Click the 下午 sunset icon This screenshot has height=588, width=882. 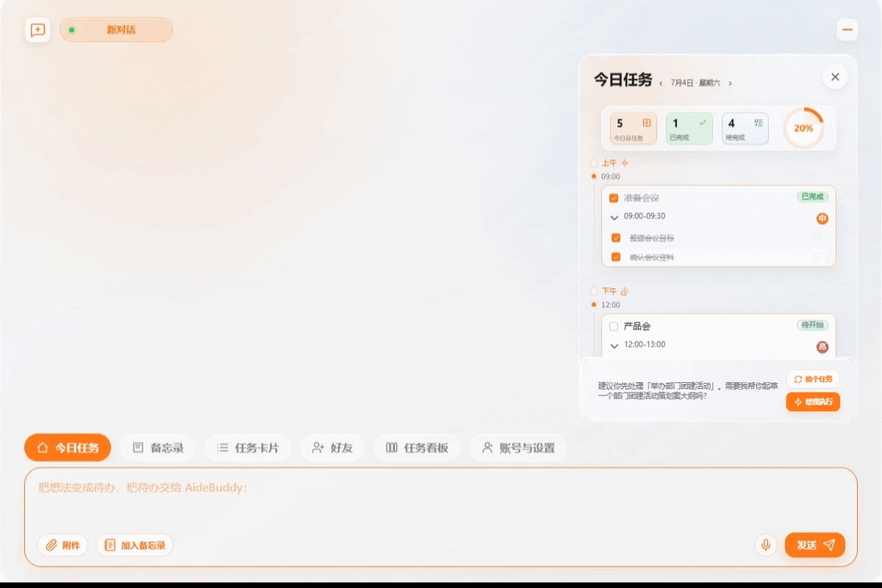coord(625,291)
